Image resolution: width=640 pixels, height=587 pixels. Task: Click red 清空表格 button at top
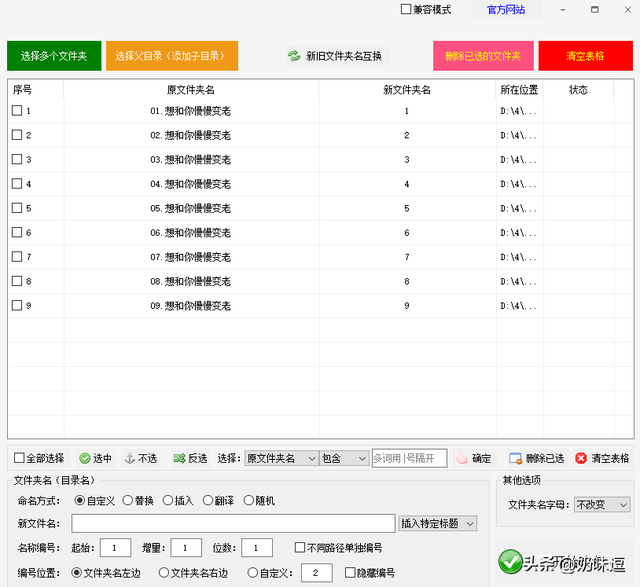click(585, 56)
